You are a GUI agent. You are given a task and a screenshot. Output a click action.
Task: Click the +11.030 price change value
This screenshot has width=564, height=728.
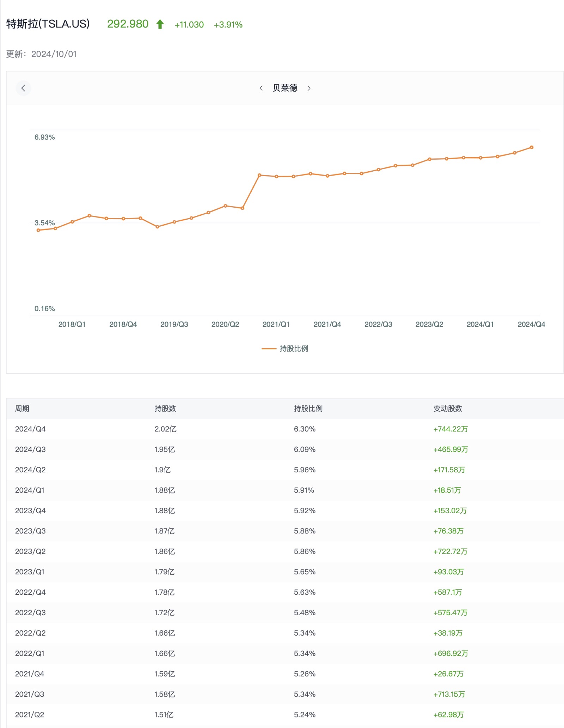point(189,25)
